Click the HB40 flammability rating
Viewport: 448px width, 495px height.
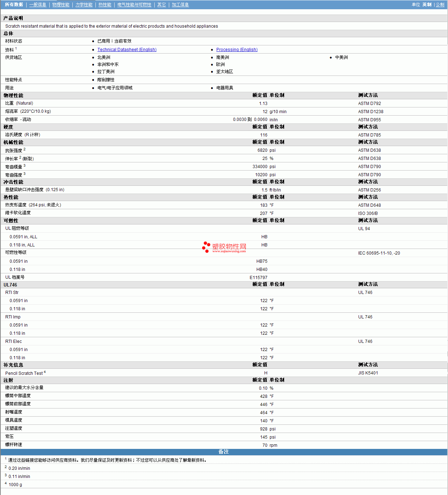(262, 269)
